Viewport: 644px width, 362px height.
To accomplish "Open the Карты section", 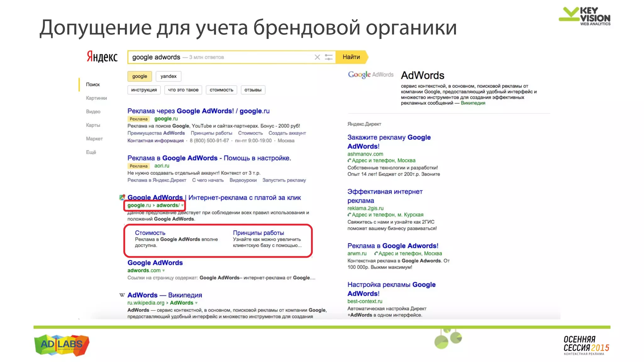I will [93, 125].
